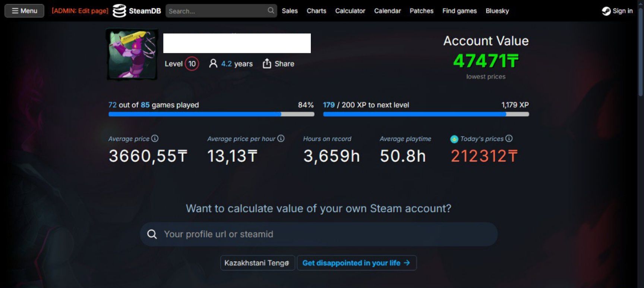Click the Level 10 badge circle
The image size is (644, 288).
point(192,64)
